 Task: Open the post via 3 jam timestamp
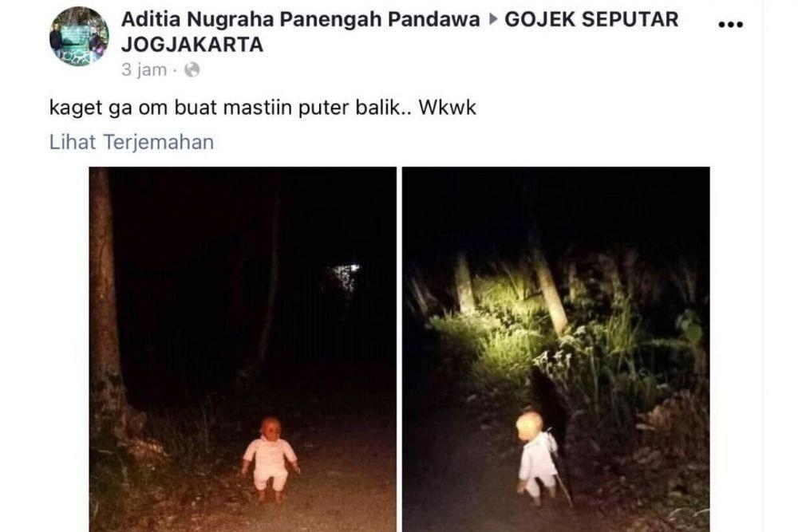tap(144, 69)
